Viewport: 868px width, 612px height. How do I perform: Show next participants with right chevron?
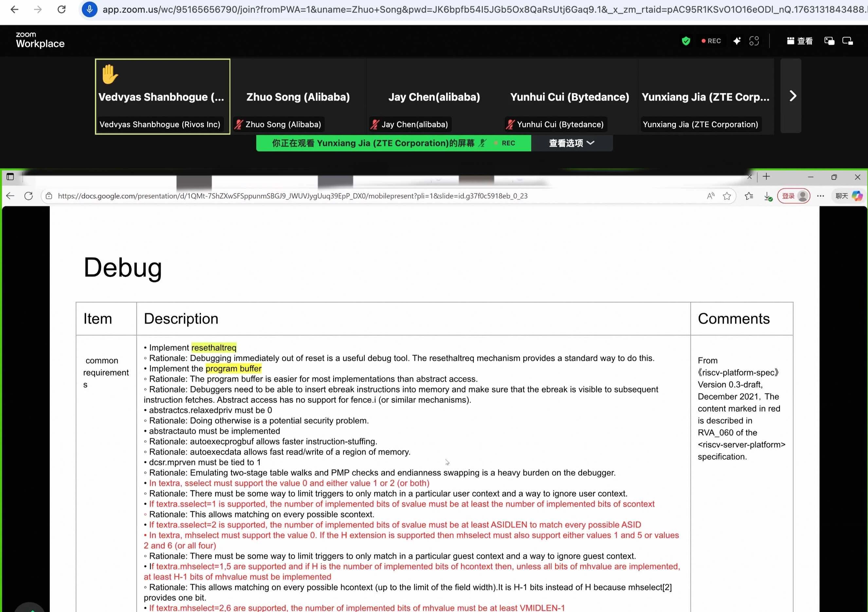pos(792,96)
